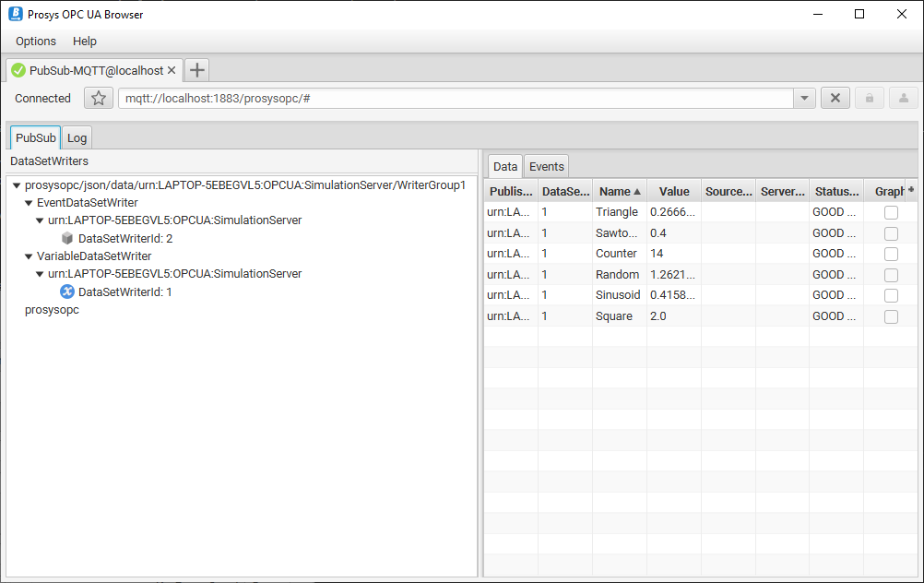Click the Random name cell
Image resolution: width=924 pixels, height=583 pixels.
[617, 275]
